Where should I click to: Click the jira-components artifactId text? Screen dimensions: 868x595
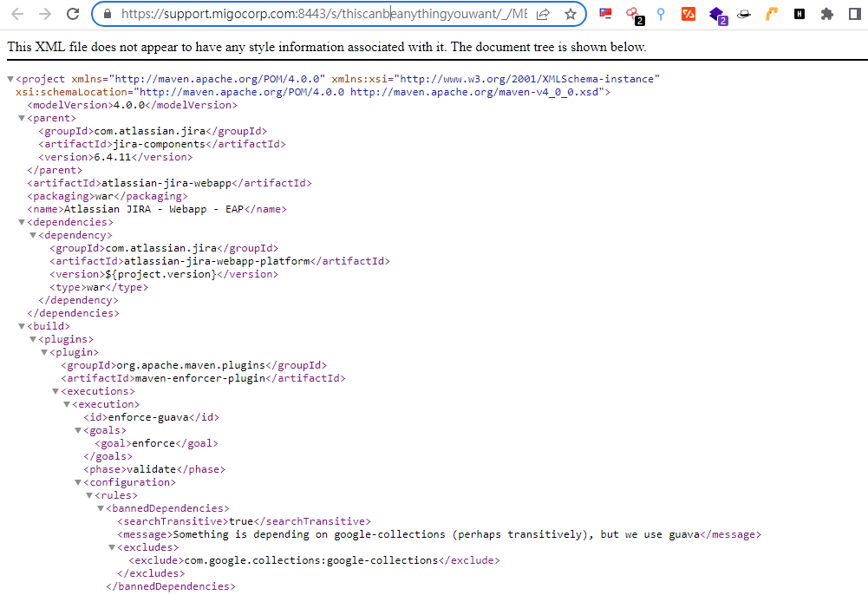159,144
